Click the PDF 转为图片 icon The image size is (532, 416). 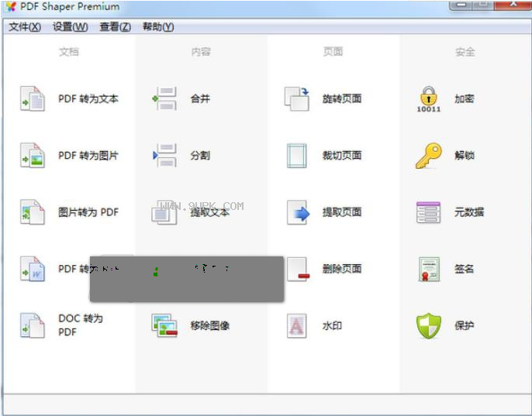point(33,155)
